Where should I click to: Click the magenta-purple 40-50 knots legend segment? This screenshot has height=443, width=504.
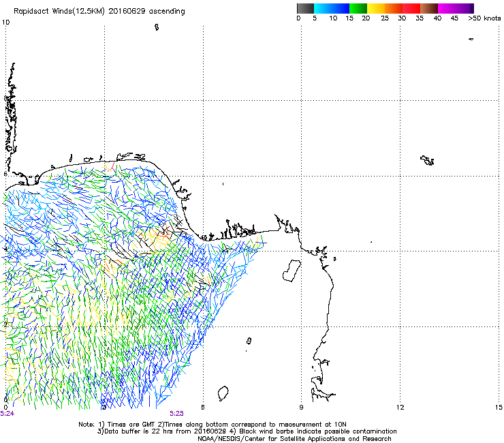[454, 8]
